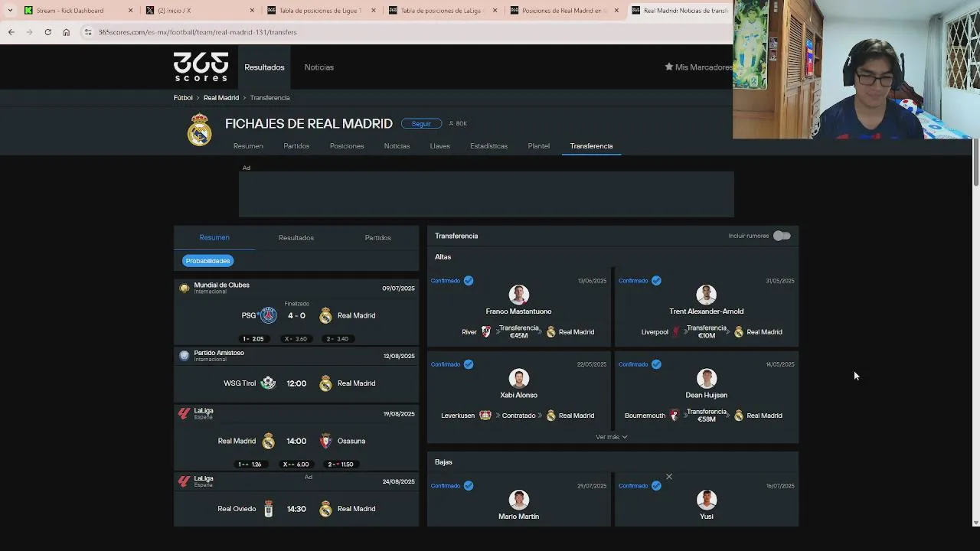The image size is (980, 551).
Task: Click Yusi's player photo
Action: point(706,500)
